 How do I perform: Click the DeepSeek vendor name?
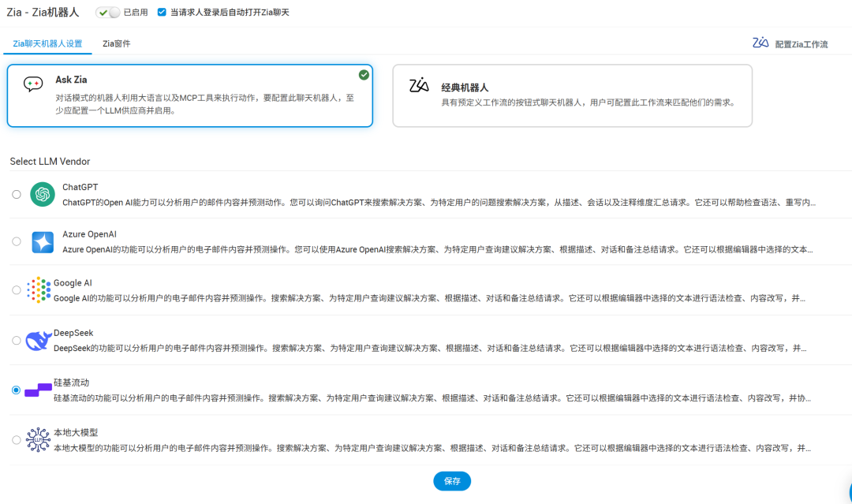[x=73, y=332]
